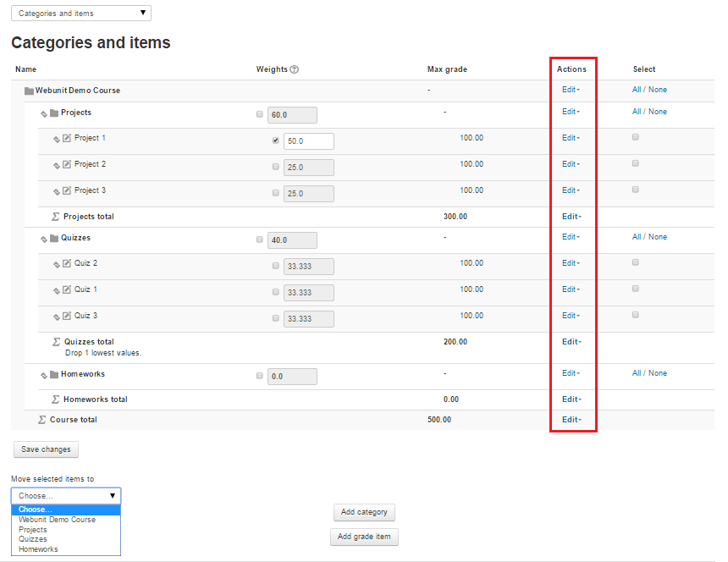Click the move icon beside Project 1

click(57, 139)
